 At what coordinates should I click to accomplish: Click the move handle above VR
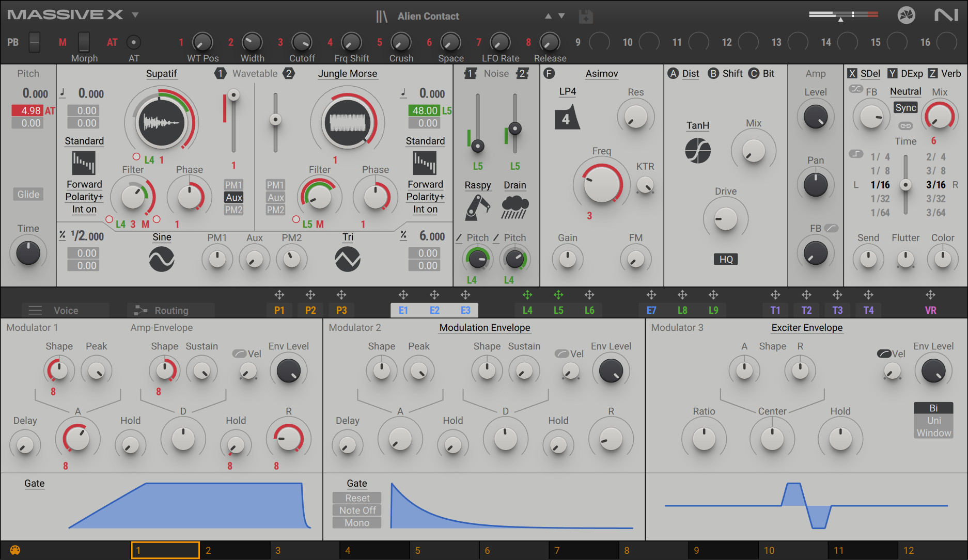point(930,295)
